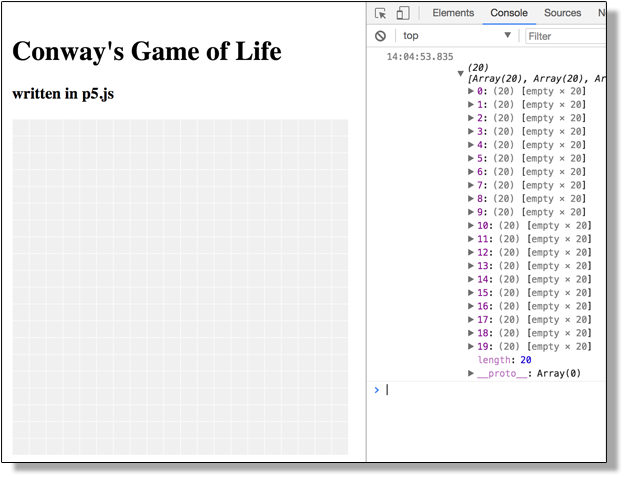
Task: Select the array preview text [Array(20), Array(20)
Action: [527, 79]
